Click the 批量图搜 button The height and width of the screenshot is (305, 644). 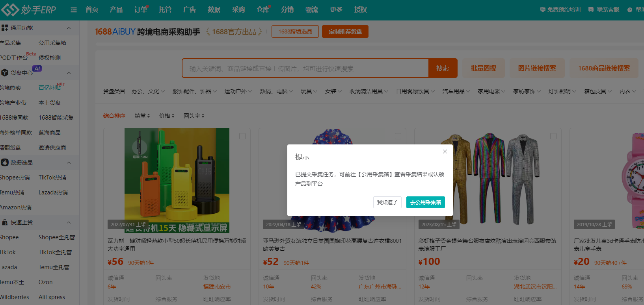(x=484, y=68)
